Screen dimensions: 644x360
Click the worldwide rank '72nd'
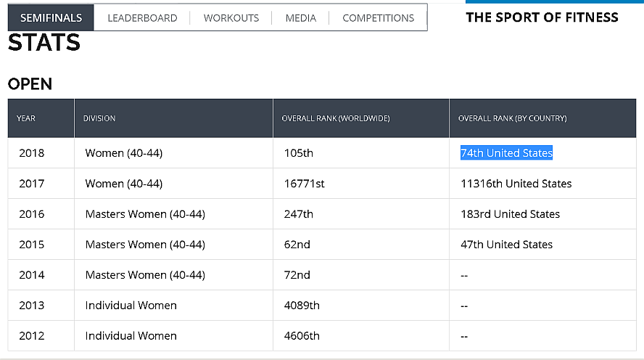click(297, 274)
